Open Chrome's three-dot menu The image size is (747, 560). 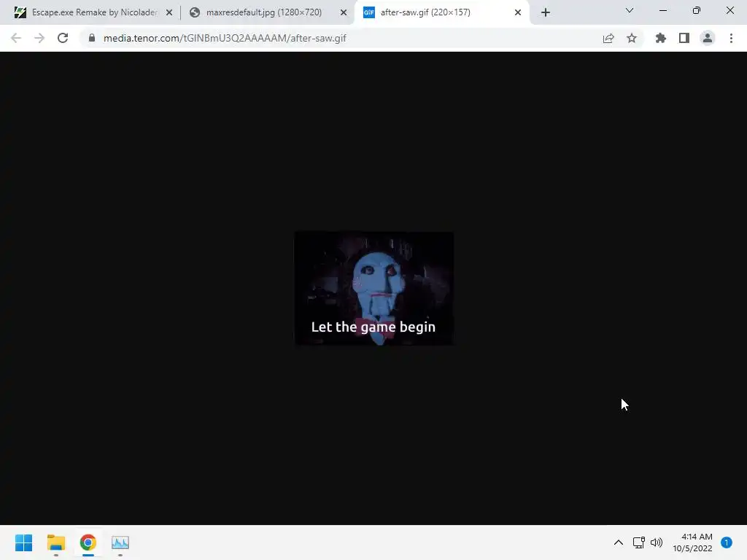point(731,38)
